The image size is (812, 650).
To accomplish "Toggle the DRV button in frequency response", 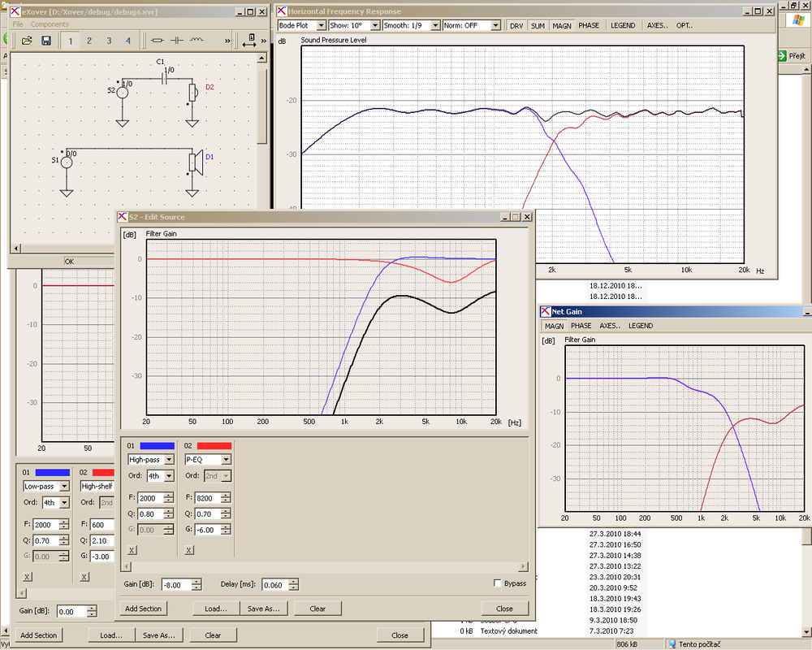I will pyautogui.click(x=516, y=25).
